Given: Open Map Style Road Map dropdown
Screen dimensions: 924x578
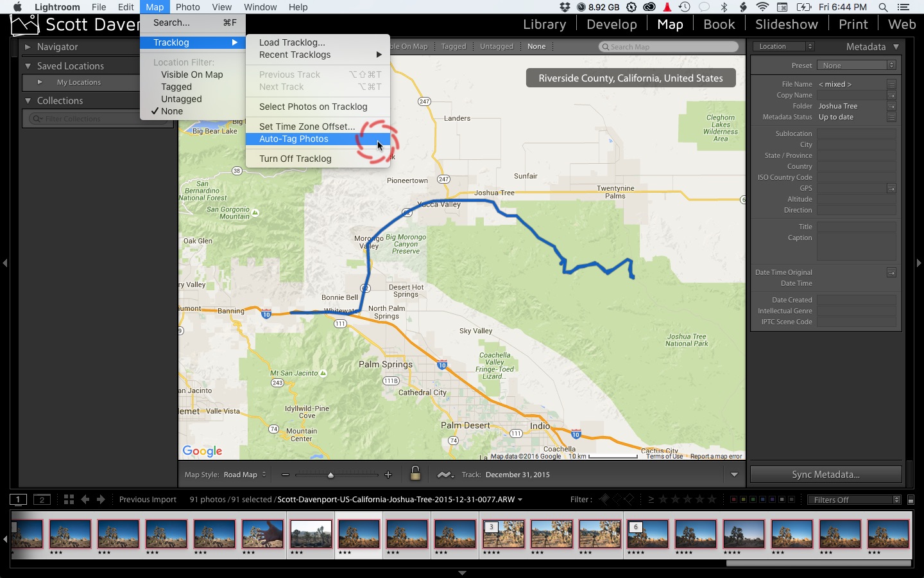Looking at the screenshot, I should click(x=244, y=475).
